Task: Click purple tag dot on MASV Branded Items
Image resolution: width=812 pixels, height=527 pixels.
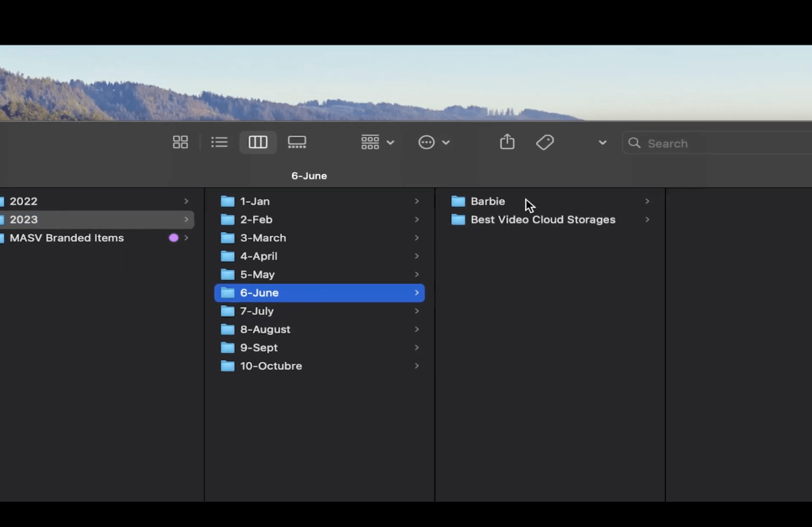Action: (173, 238)
